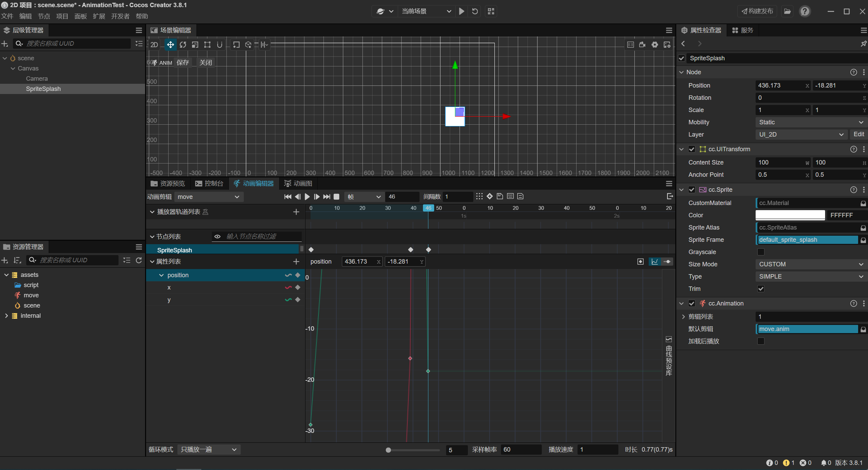Click the Edit layer button

(x=858, y=134)
